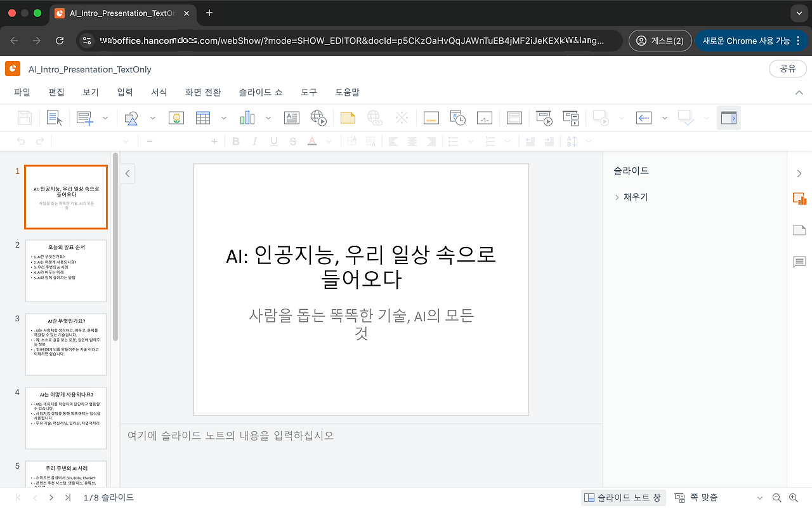Open the 입력 menu
This screenshot has height=508, width=812.
point(125,92)
